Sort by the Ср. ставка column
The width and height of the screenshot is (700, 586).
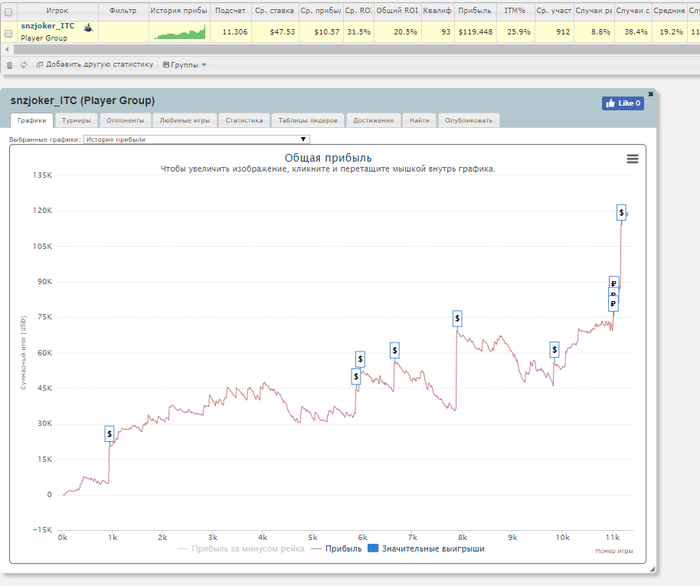pyautogui.click(x=274, y=11)
